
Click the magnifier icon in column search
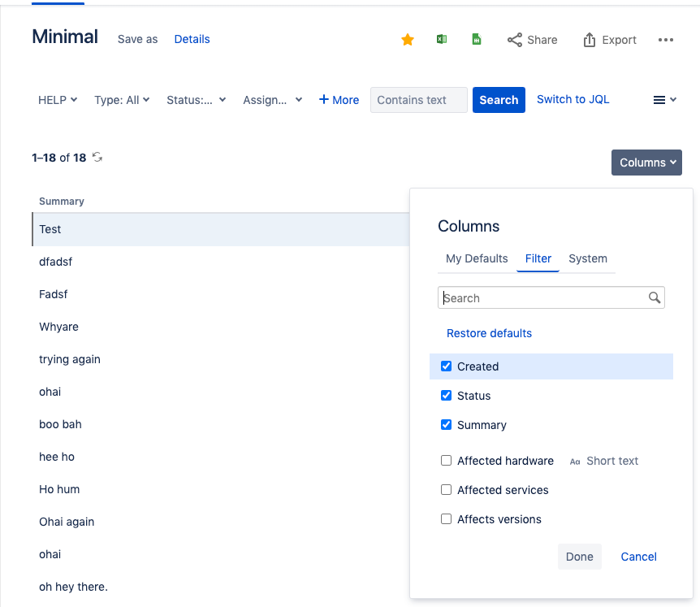tap(654, 297)
